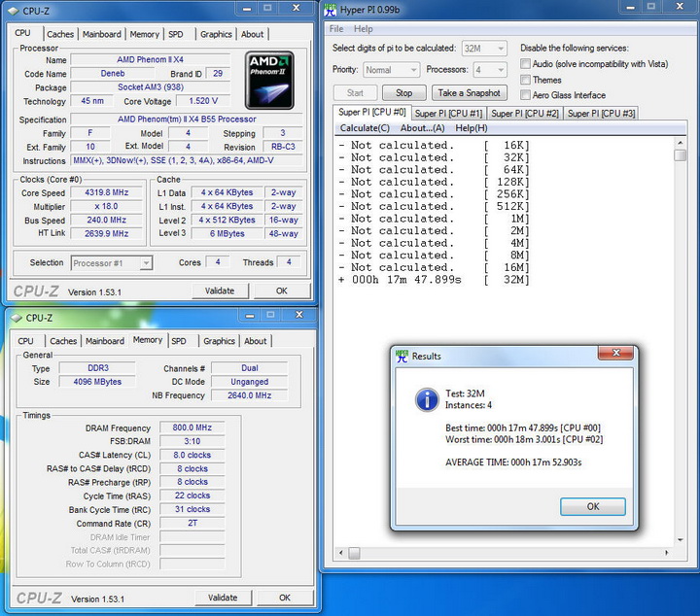700x616 pixels.
Task: Select About tab in top CPU-Z window
Action: tap(252, 34)
